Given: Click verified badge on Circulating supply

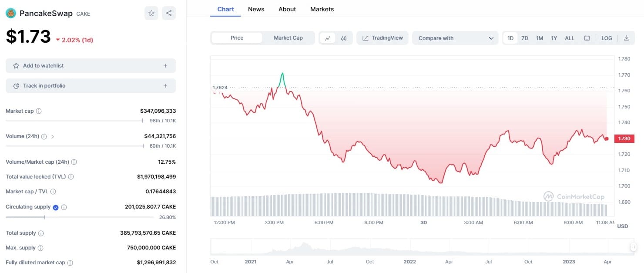Looking at the screenshot, I should coord(56,207).
